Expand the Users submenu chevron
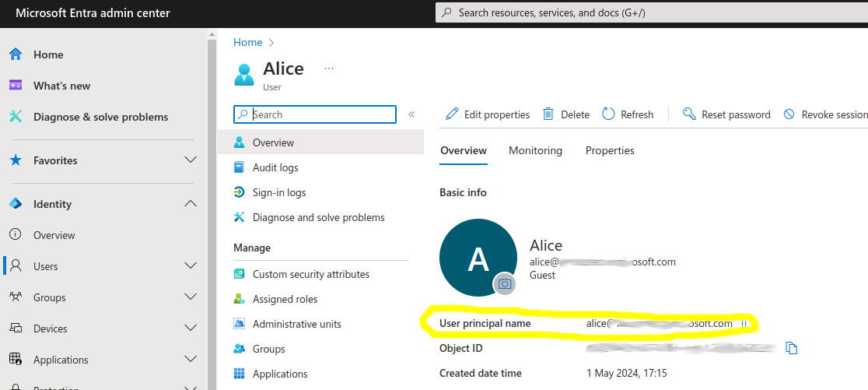Viewport: 868px width, 390px height. (x=191, y=266)
